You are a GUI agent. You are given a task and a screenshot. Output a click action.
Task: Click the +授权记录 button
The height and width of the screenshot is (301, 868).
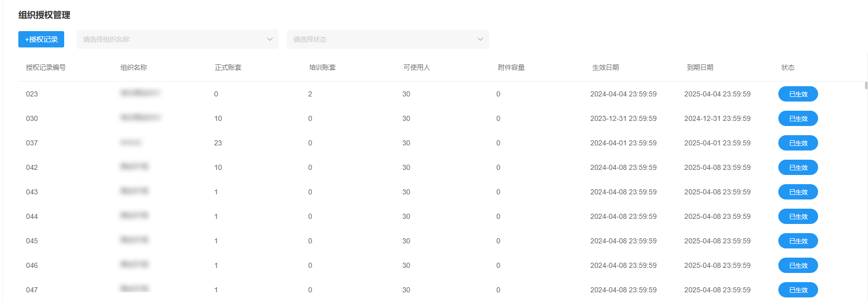(41, 39)
